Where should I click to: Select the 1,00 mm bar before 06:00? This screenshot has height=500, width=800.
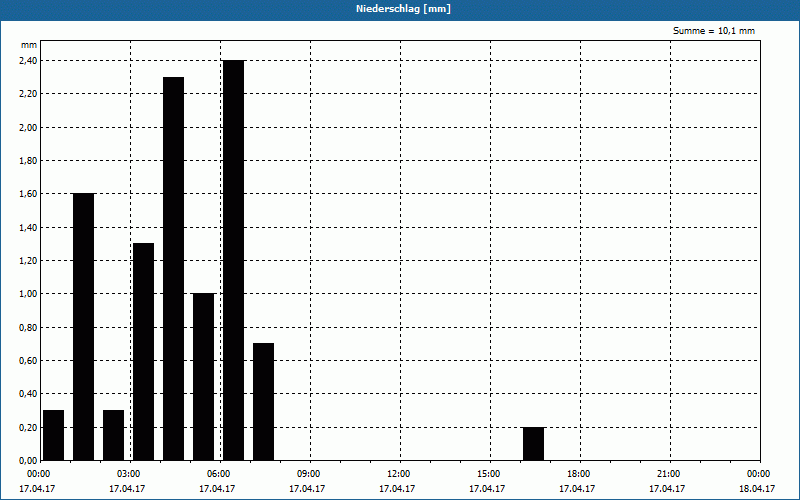coord(204,377)
